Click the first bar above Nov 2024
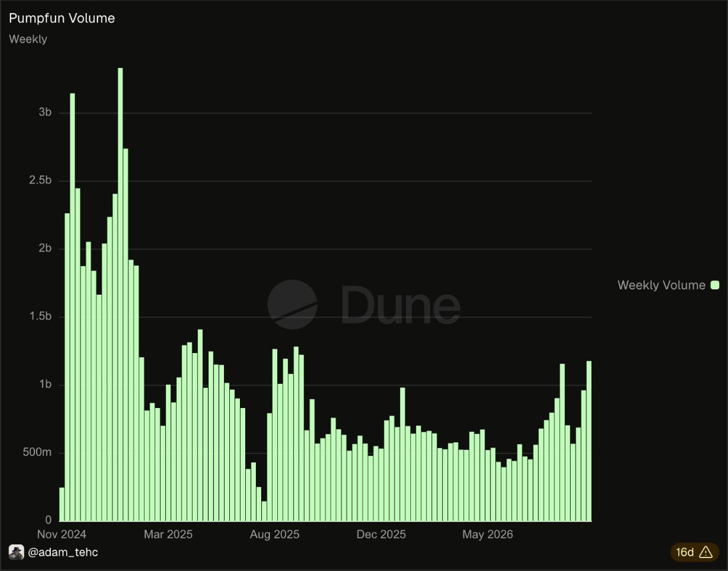 click(61, 504)
